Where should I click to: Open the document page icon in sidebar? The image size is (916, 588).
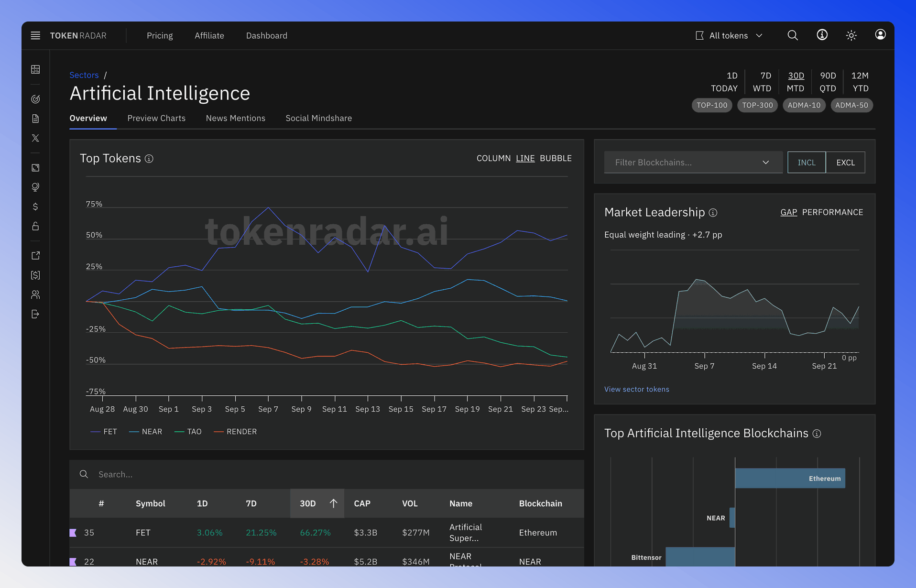click(35, 119)
